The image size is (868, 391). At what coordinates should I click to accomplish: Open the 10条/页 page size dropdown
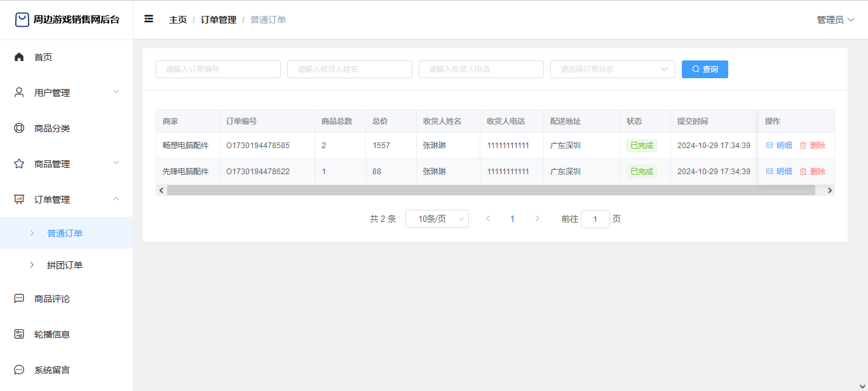point(437,219)
